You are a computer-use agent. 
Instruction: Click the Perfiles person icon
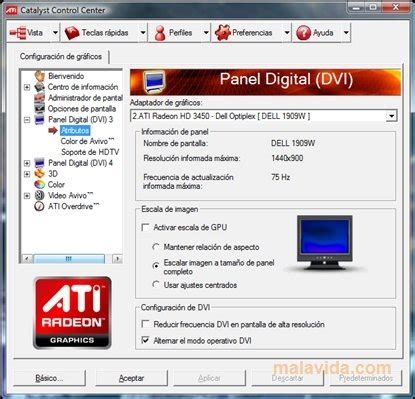point(160,33)
